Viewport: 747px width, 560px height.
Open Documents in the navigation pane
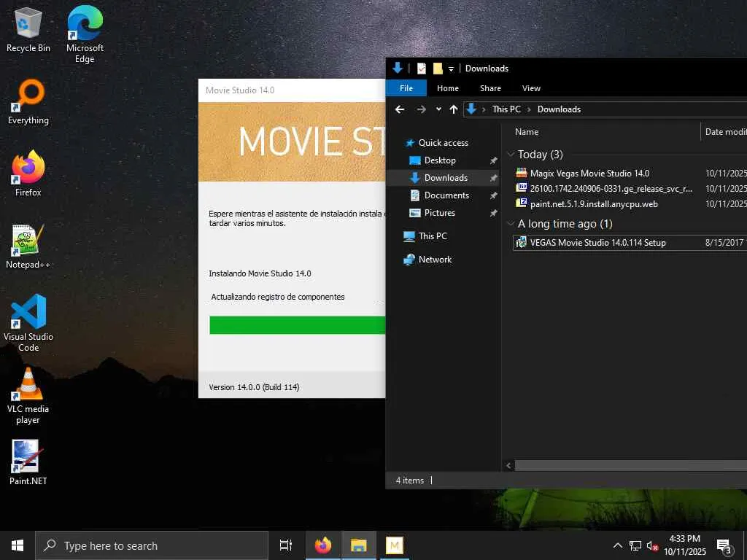point(446,195)
